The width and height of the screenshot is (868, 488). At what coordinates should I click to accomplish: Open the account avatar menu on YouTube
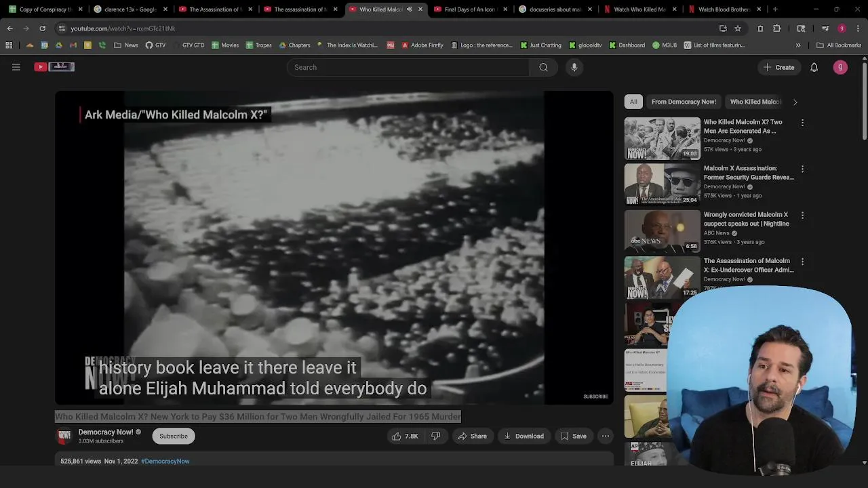click(840, 67)
